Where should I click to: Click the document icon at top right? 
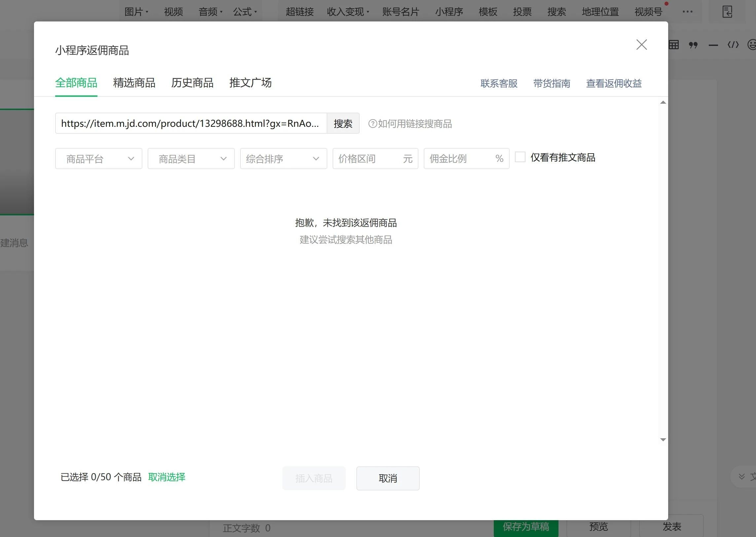click(x=727, y=12)
